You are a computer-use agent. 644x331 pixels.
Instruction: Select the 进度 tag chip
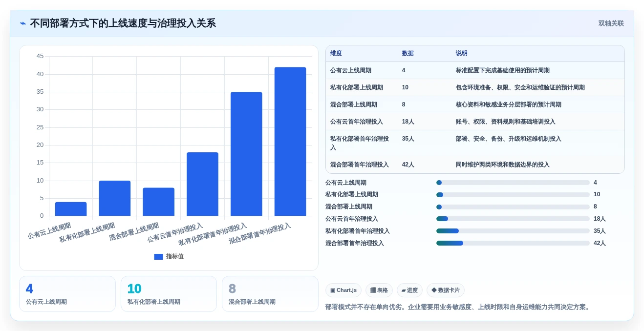click(409, 290)
